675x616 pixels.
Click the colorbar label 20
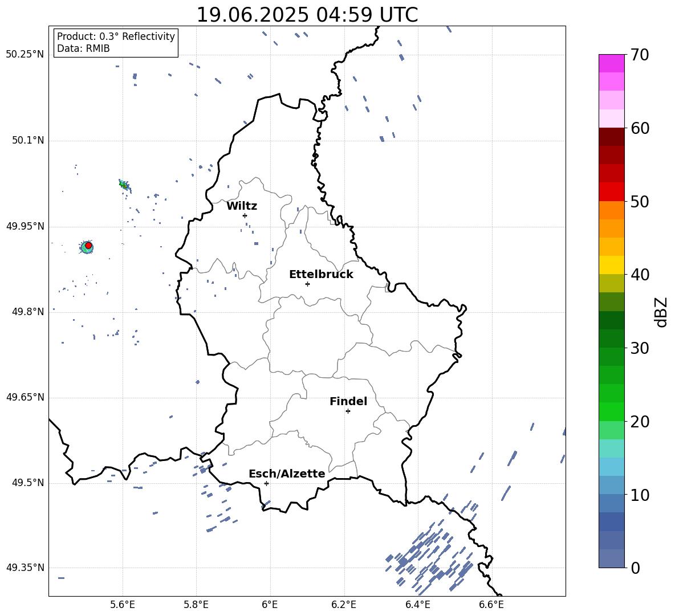(x=640, y=421)
